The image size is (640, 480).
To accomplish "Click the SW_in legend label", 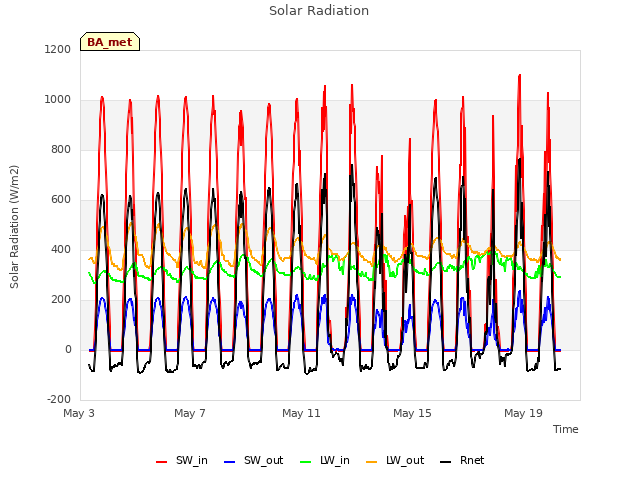I will tap(192, 460).
